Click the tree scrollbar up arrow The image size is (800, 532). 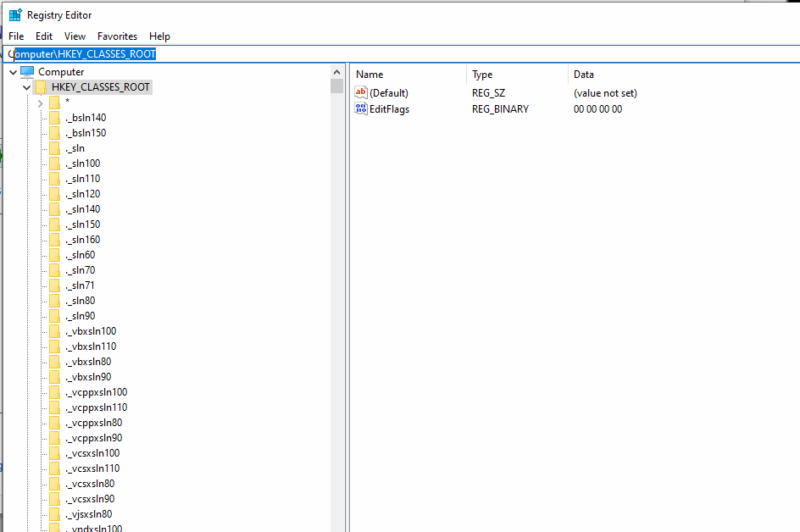point(336,72)
